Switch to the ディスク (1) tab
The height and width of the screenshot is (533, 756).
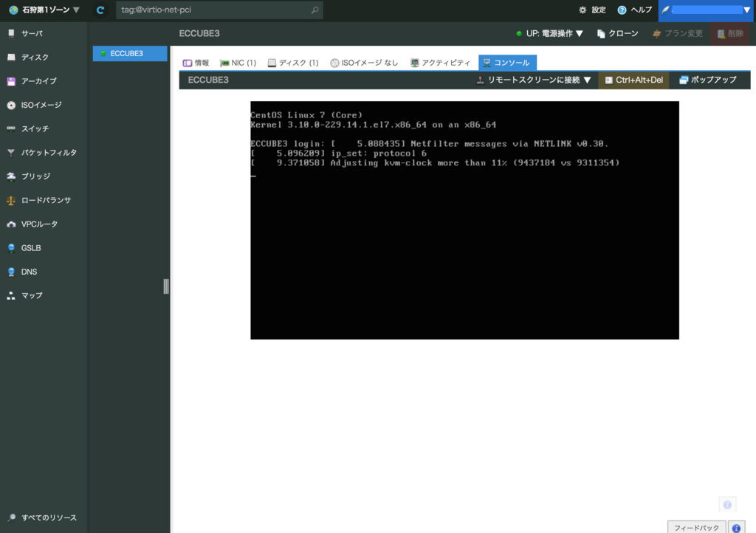(x=293, y=63)
